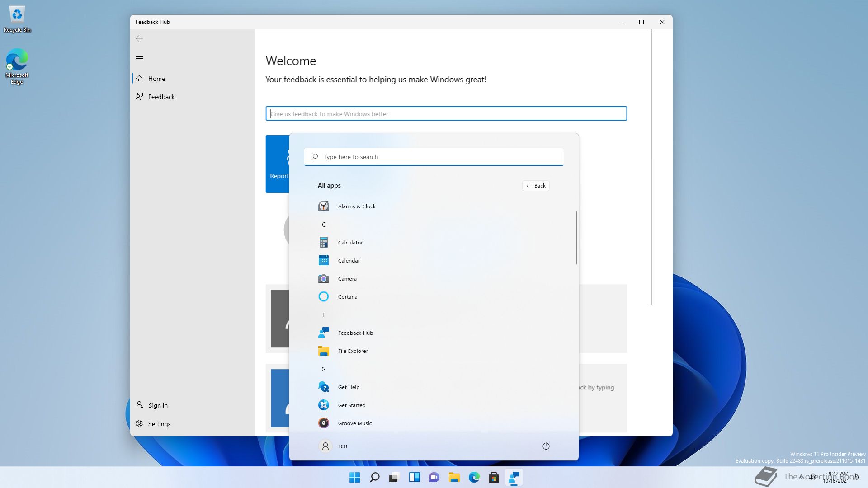The image size is (868, 488).
Task: Open the Recycle Bin desktop icon
Action: click(x=17, y=19)
